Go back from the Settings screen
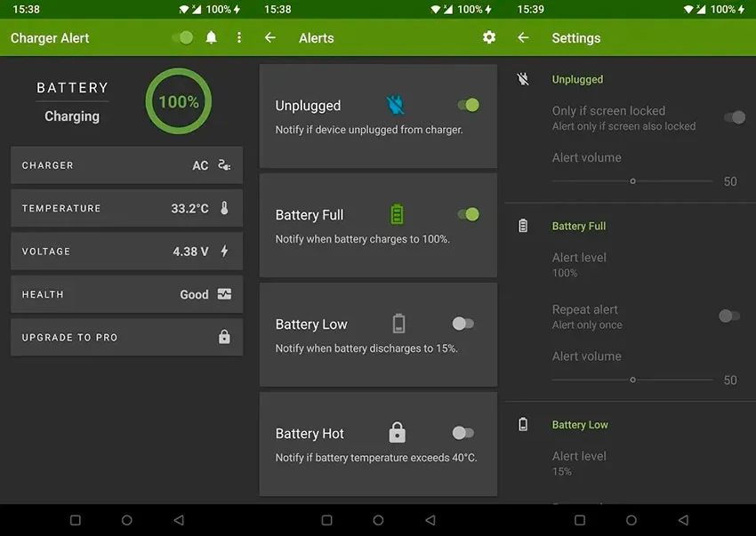This screenshot has height=536, width=756. point(523,37)
